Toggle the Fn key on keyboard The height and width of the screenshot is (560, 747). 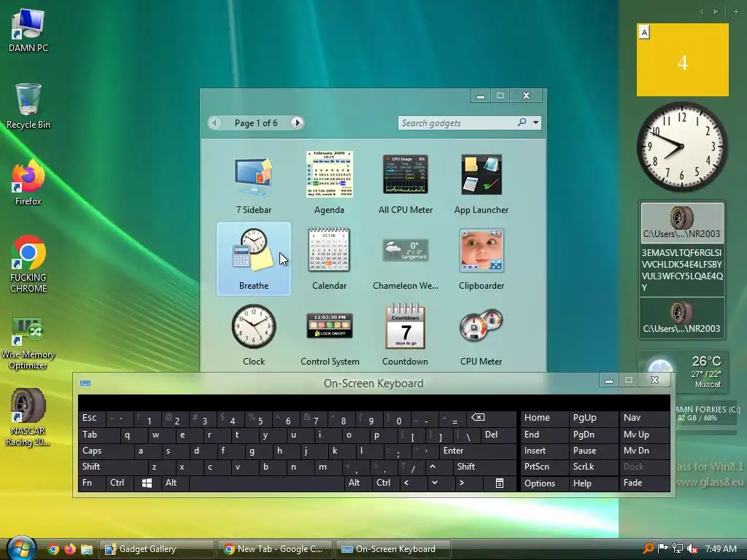[x=91, y=483]
